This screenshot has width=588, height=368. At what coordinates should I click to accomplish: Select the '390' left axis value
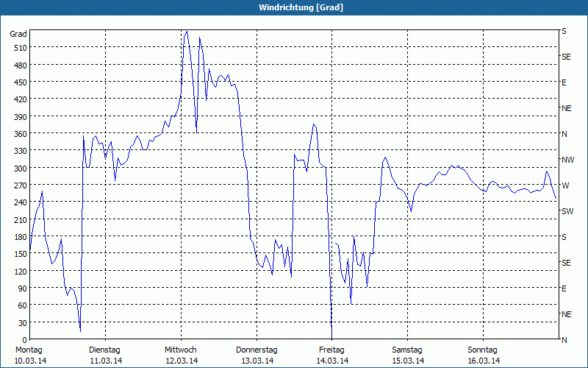[21, 117]
